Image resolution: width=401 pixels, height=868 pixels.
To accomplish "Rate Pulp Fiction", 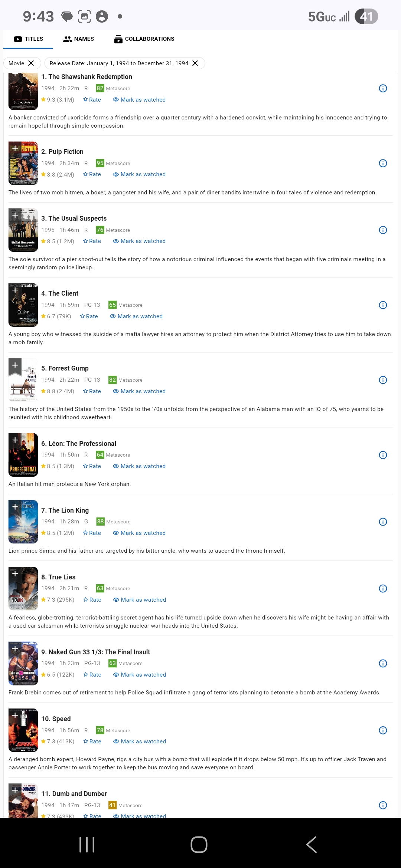I will pos(92,174).
